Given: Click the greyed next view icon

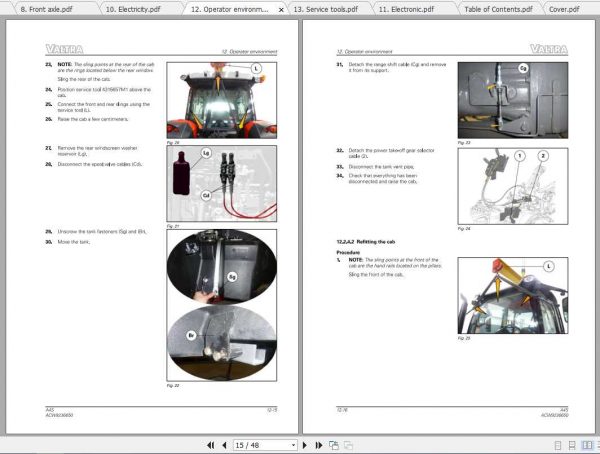Looking at the screenshot, I should tap(348, 445).
